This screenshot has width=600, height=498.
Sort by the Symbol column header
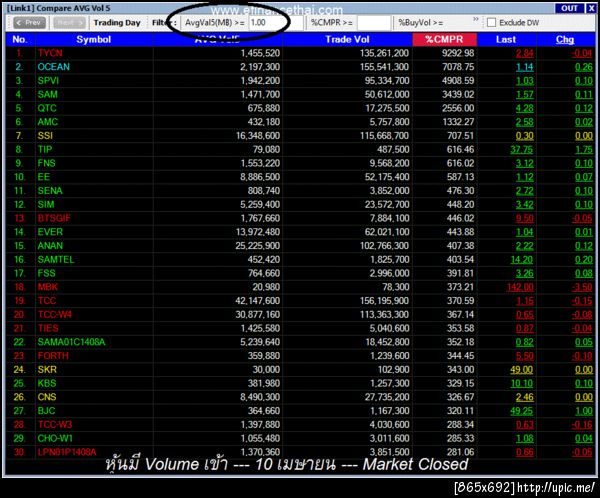94,39
